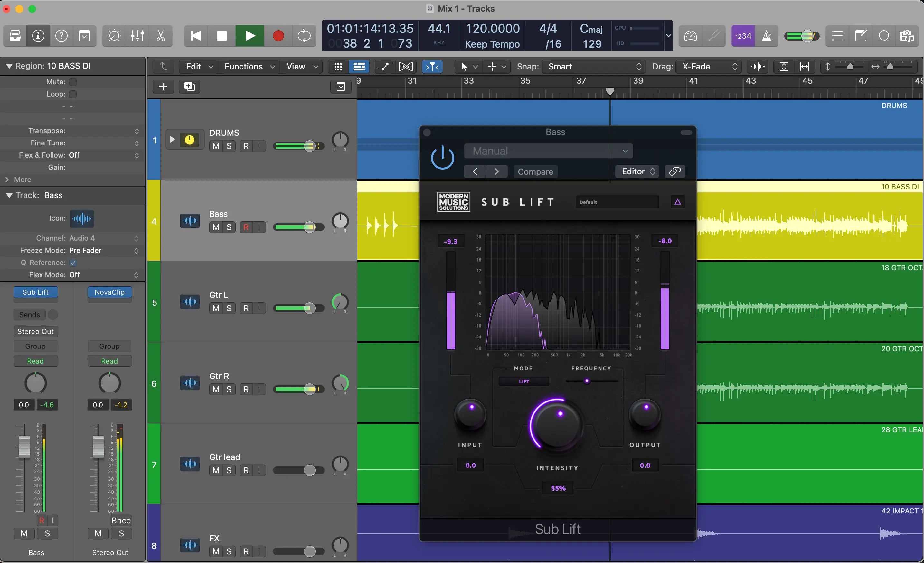
Task: Tick the Region Mute checkbox
Action: [73, 82]
